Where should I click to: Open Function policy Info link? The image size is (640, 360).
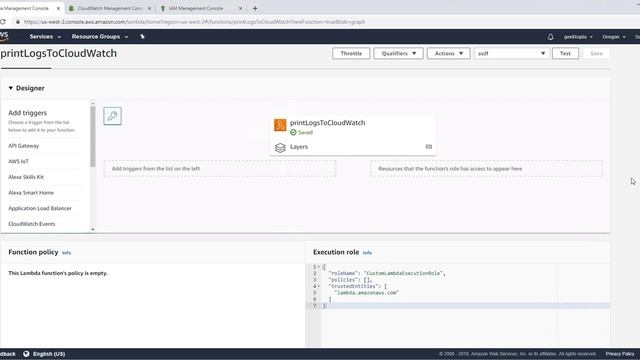[x=67, y=253]
